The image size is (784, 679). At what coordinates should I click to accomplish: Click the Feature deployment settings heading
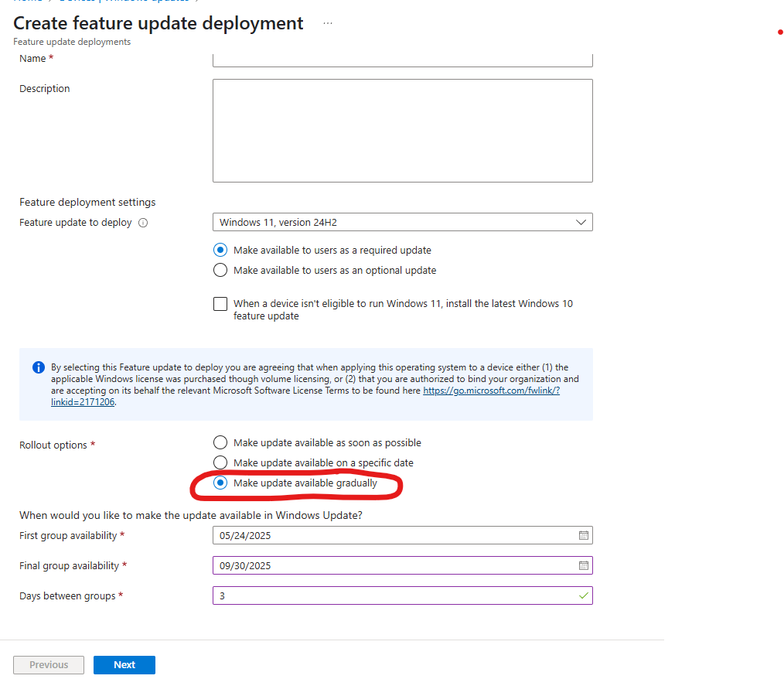click(87, 202)
